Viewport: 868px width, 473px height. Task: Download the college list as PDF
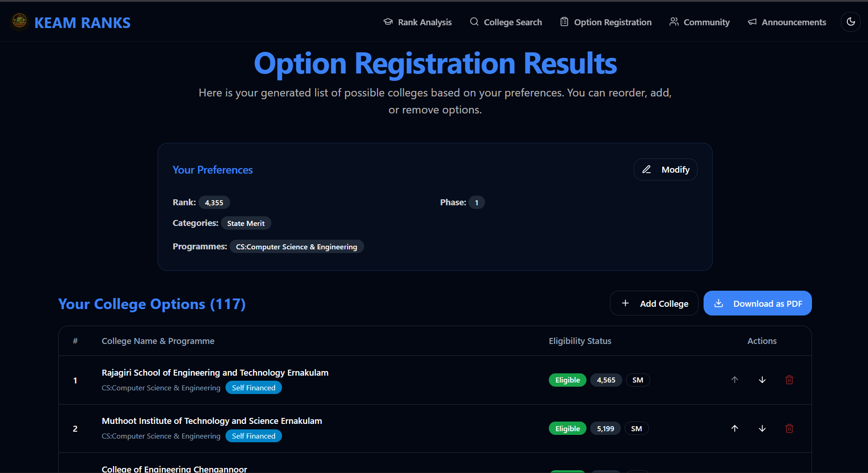[x=757, y=303]
